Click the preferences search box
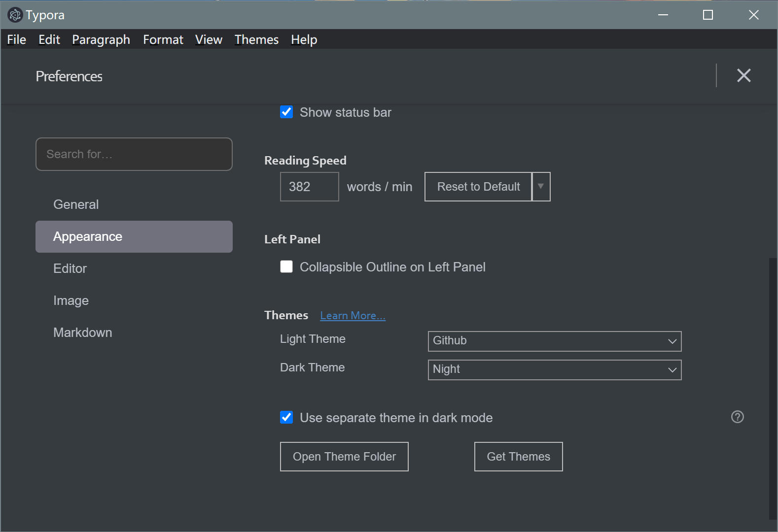Image resolution: width=778 pixels, height=532 pixels. pos(134,154)
